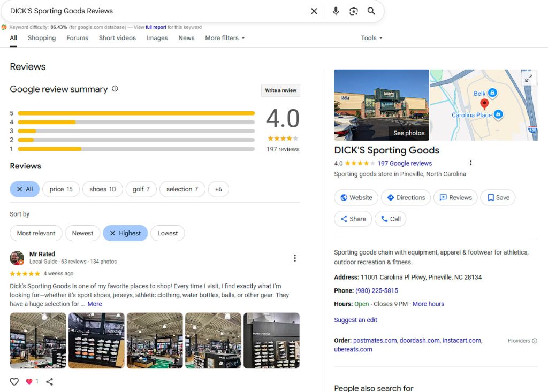Click the phone number (980) 225-5815
This screenshot has height=392, width=548.
point(376,291)
